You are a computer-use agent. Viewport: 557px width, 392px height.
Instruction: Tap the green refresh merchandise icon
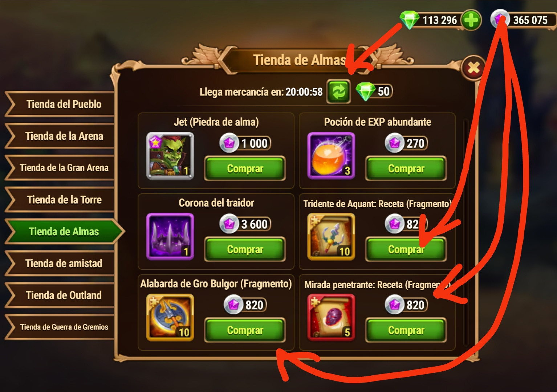[338, 91]
